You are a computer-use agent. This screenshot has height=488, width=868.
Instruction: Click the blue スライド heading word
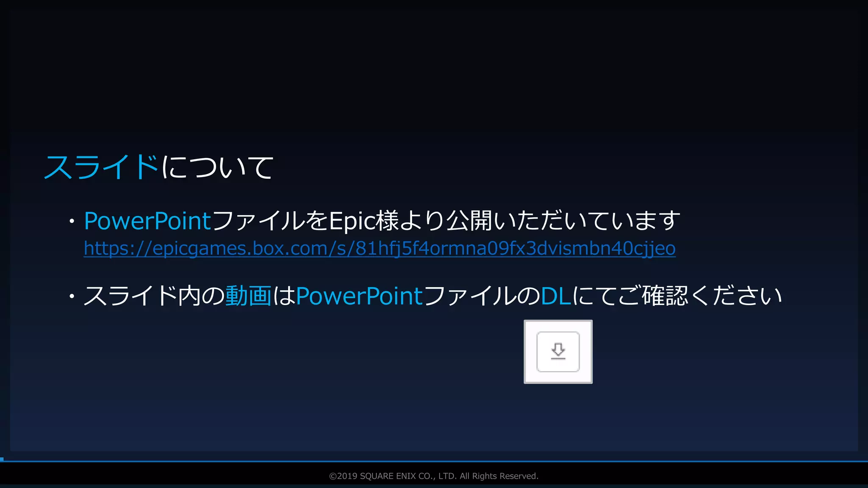pyautogui.click(x=101, y=167)
